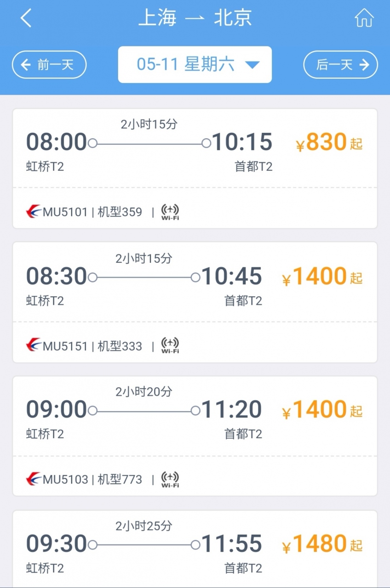This screenshot has width=390, height=588.
Task: Tap the ¥830起 price
Action: click(329, 143)
